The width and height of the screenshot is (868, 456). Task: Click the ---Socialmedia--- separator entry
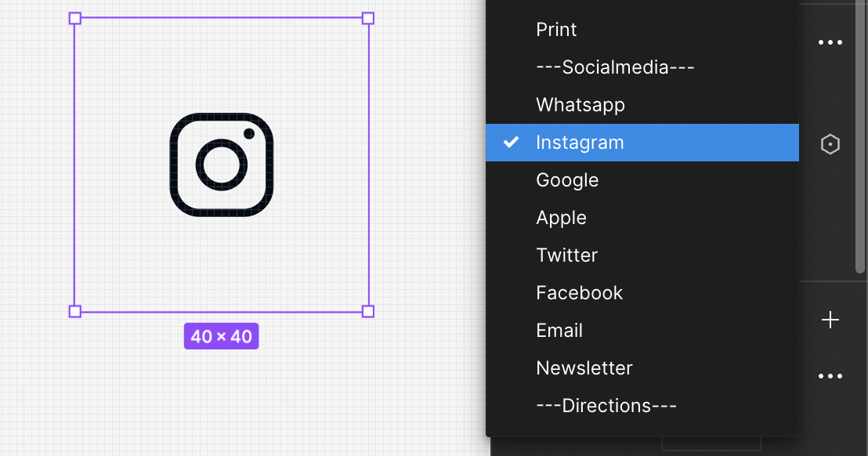pos(642,67)
